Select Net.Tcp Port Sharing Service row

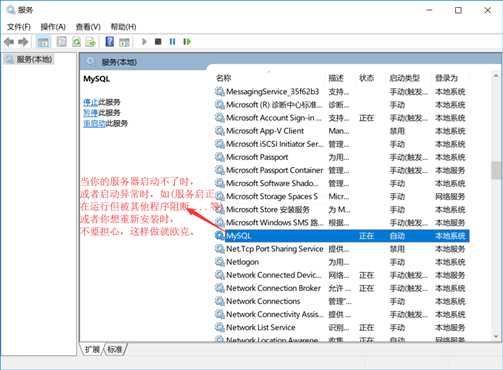(342, 249)
